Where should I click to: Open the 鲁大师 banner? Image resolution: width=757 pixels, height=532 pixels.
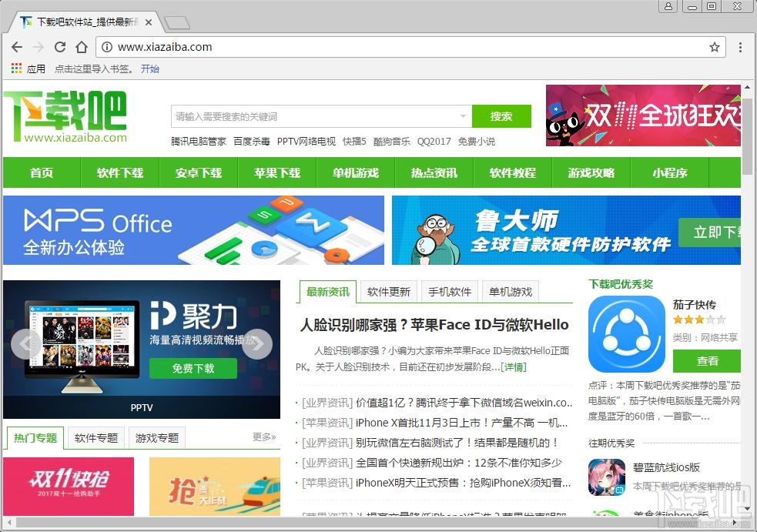point(566,230)
